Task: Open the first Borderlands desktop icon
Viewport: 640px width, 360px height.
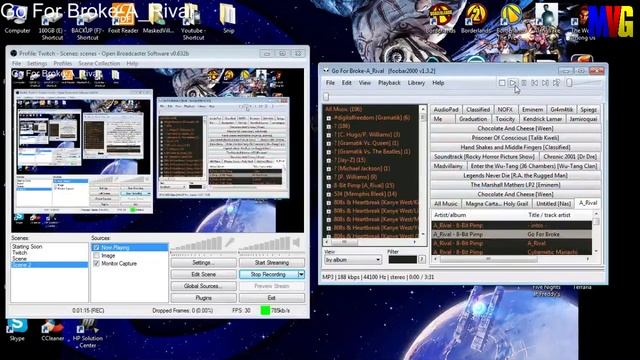Action: [440, 19]
